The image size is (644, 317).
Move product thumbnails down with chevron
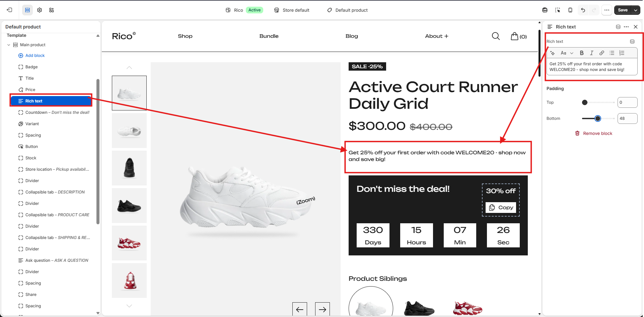(129, 306)
